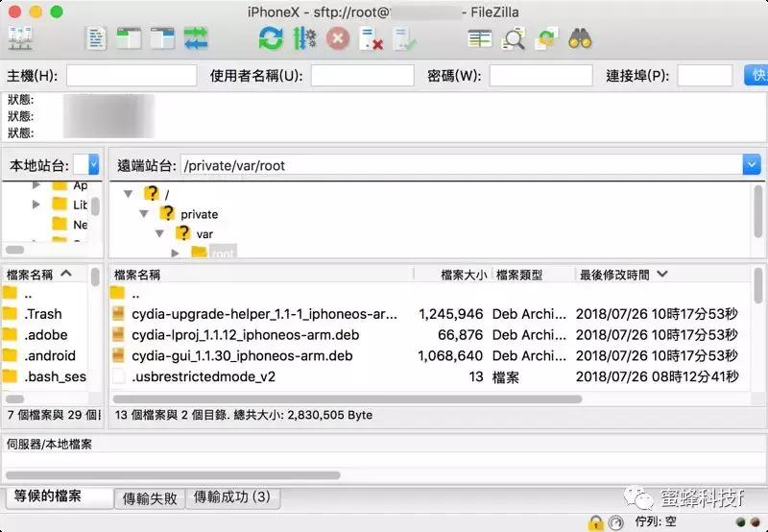This screenshot has width=768, height=532.
Task: Switch to the 傳輸失敗 tab
Action: tap(150, 498)
